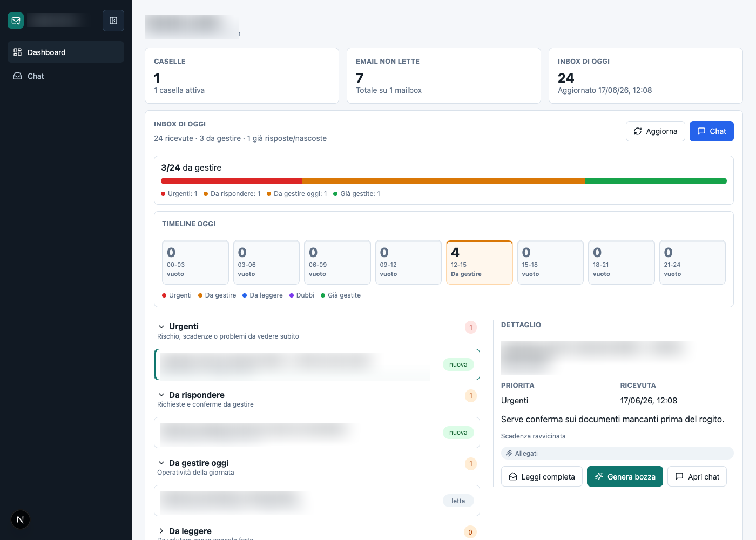
Task: Expand the Da leggere section chevron
Action: [161, 531]
